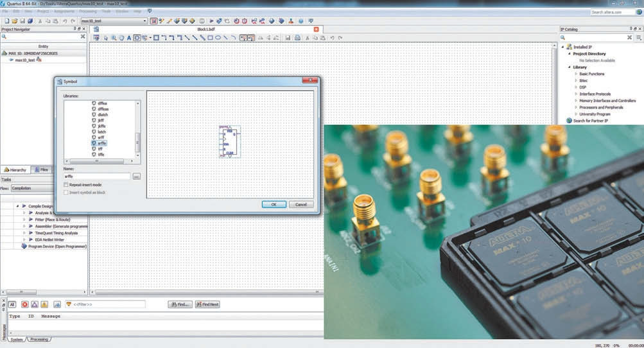Click the Save icon in the main toolbar

tap(22, 21)
